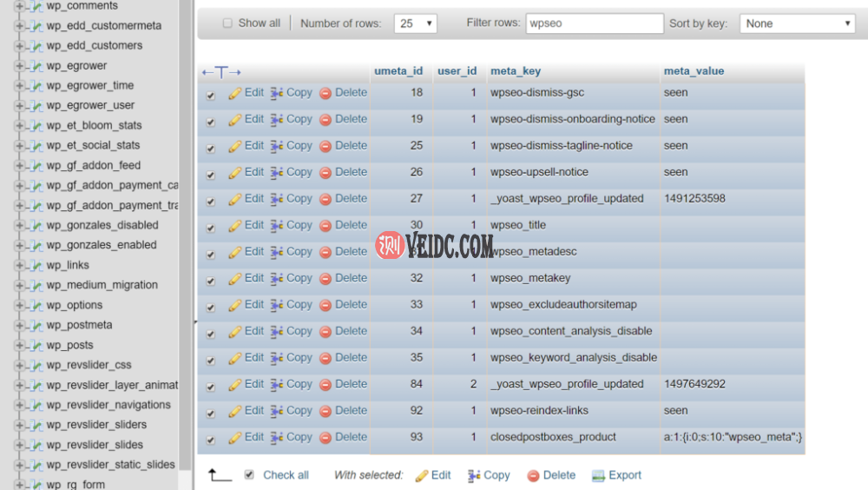
Task: Uncheck the wpseo_keyword_analysis_disable row checkbox
Action: tap(210, 361)
